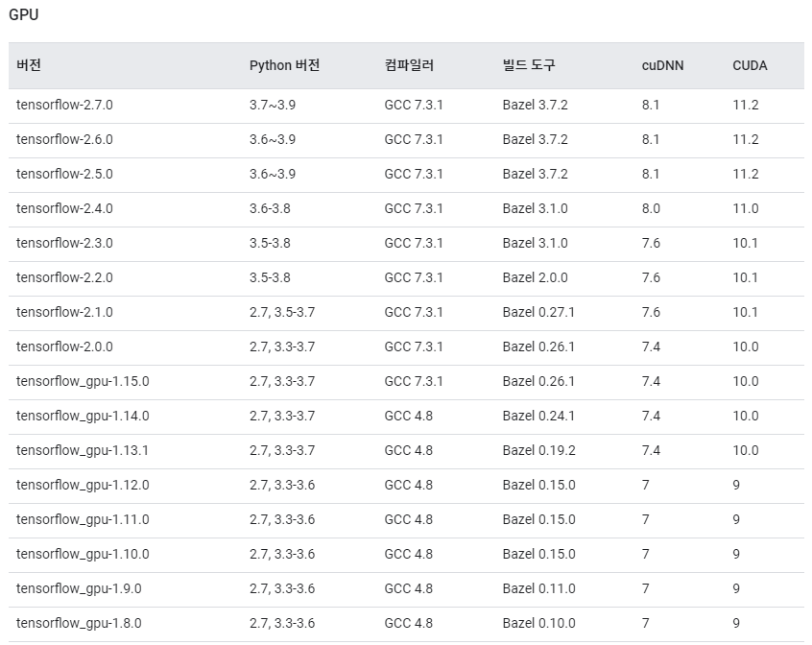The width and height of the screenshot is (812, 645).
Task: Select the tensorflow_gpu-1.13.1 version cell
Action: pyautogui.click(x=82, y=450)
